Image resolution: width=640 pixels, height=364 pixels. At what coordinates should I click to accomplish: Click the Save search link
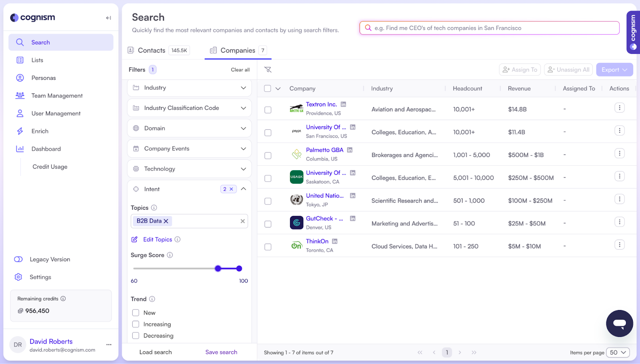tap(221, 352)
